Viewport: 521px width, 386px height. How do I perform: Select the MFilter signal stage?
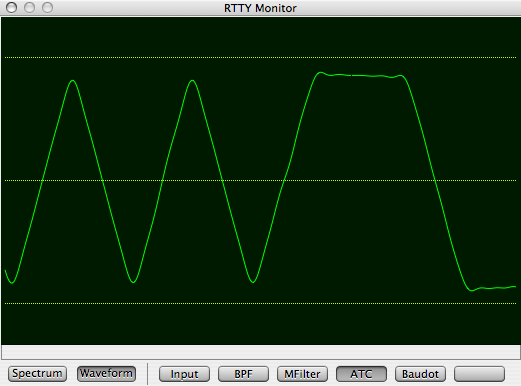point(302,374)
